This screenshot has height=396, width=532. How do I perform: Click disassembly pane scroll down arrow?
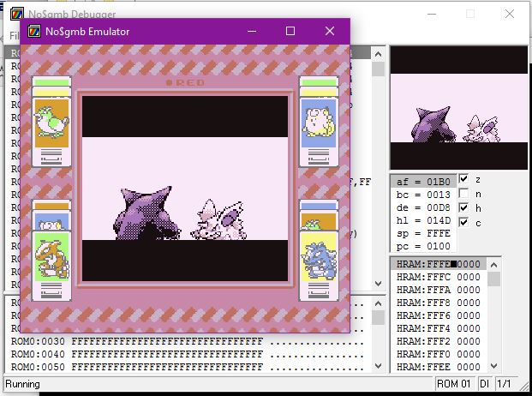pos(379,284)
